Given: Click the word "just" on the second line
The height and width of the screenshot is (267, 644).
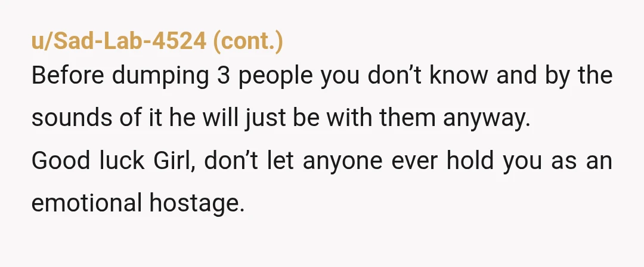Looking at the screenshot, I should 265,119.
